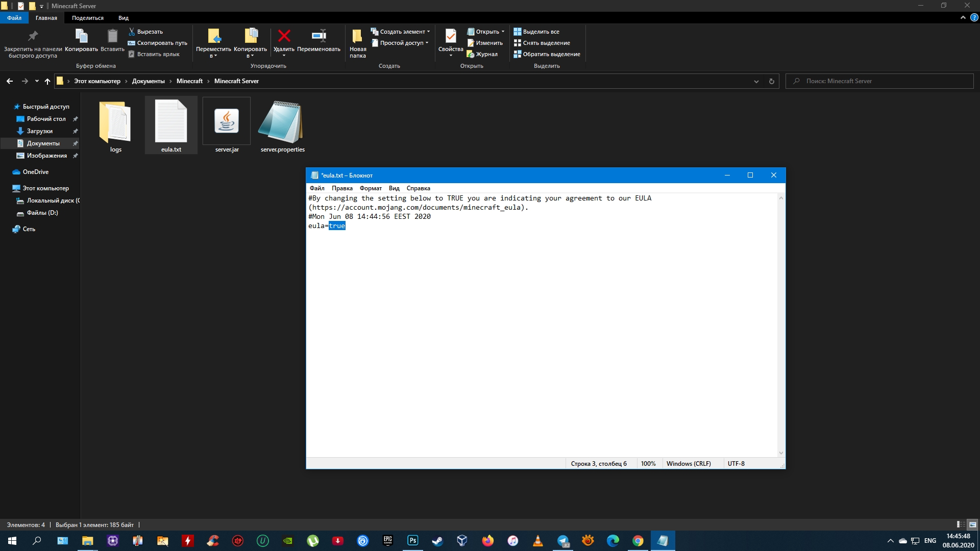Viewport: 980px width, 551px height.
Task: Select the eula.txt file icon
Action: [x=171, y=121]
